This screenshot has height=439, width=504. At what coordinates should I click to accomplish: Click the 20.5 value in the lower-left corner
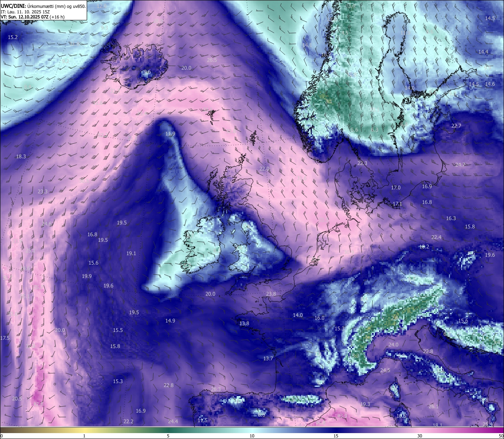[17, 399]
